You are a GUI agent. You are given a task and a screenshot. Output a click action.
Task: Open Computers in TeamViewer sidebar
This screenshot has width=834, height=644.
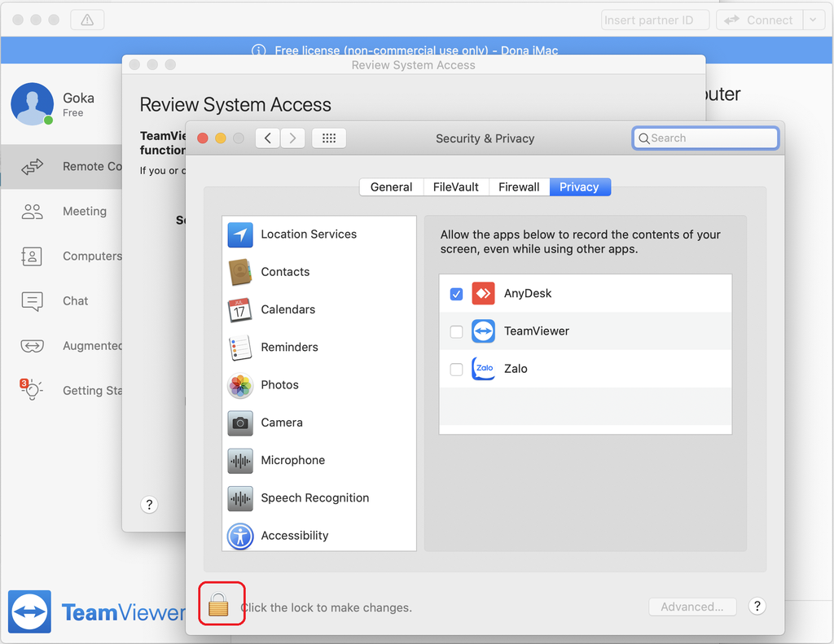coord(62,256)
